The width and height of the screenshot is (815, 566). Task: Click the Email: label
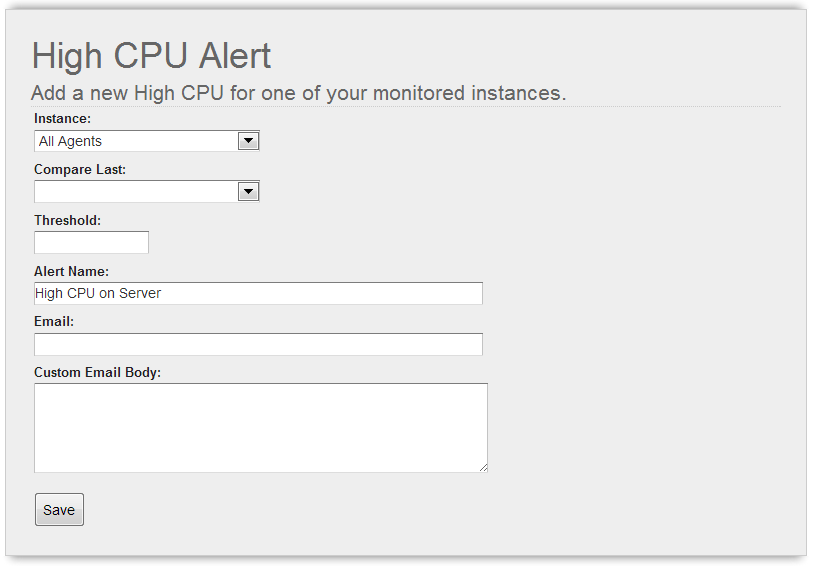pos(54,322)
